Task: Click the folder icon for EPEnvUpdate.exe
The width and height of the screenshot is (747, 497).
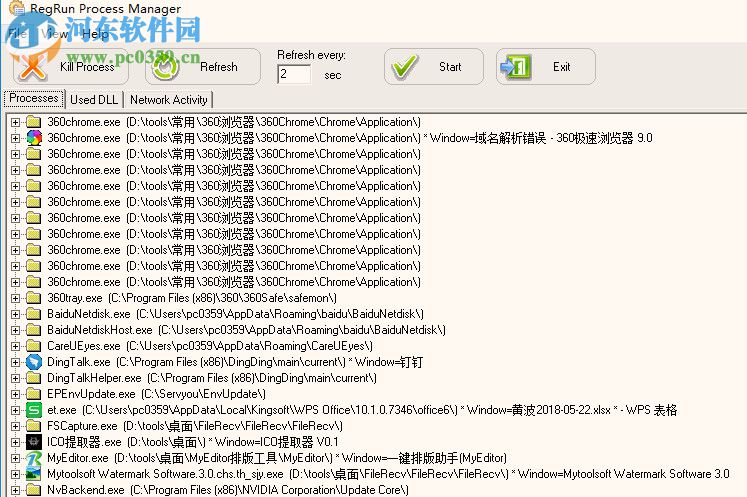Action: 34,394
